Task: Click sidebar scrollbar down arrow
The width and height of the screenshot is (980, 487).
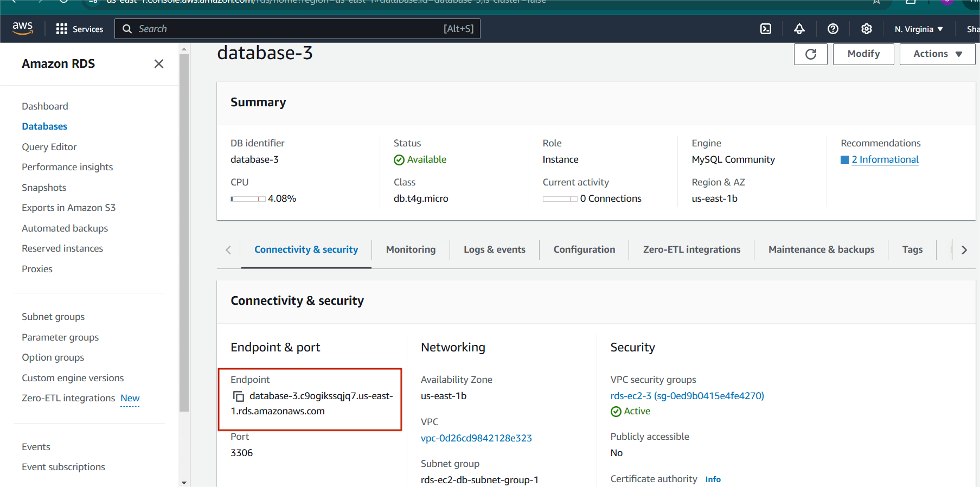Action: tap(184, 482)
